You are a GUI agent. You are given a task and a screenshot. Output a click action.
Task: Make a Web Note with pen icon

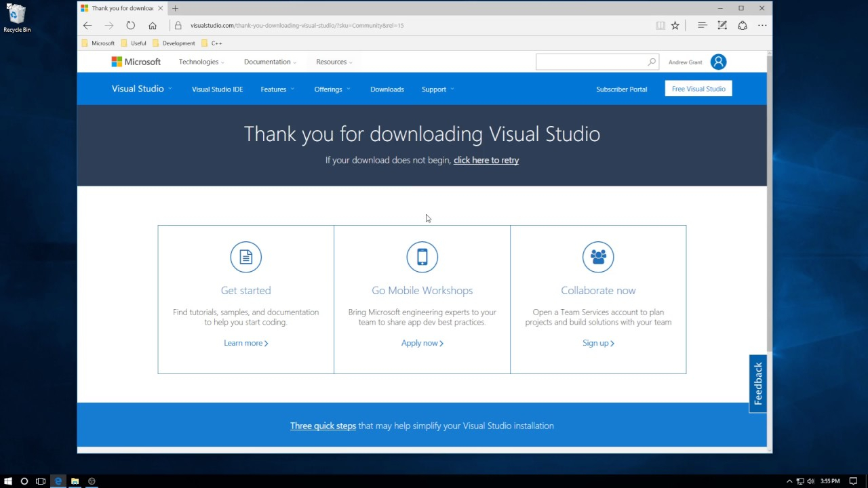(x=722, y=26)
